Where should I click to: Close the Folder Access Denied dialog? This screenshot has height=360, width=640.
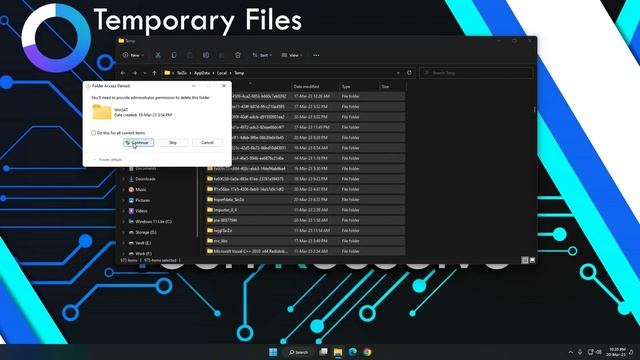(224, 86)
